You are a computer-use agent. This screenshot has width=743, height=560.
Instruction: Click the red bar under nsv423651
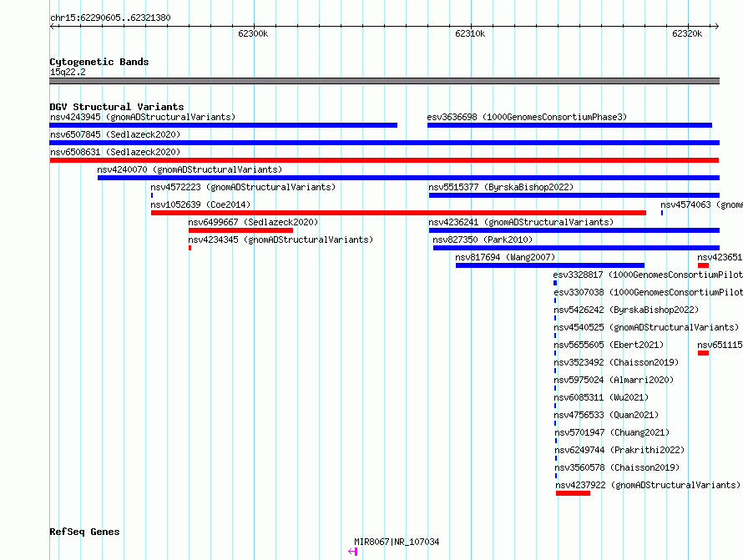(x=703, y=265)
